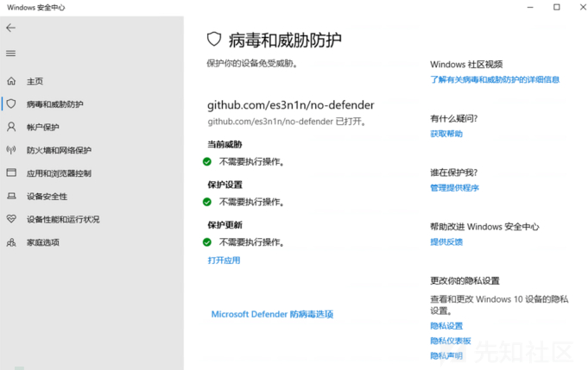Click the 打开应用 link
Image resolution: width=588 pixels, height=370 pixels.
coord(224,260)
